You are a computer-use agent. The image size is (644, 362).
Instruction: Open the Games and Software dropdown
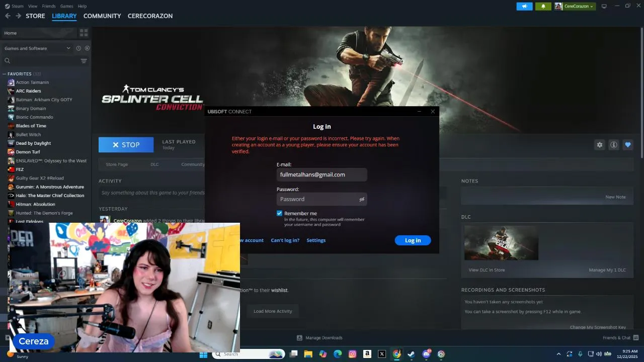(38, 48)
